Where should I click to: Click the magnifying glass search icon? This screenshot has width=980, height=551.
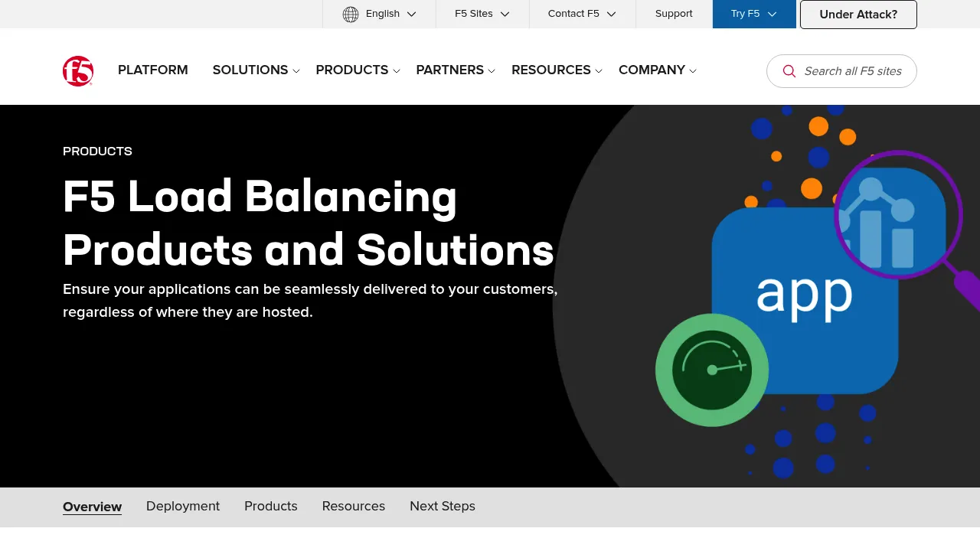click(x=789, y=71)
